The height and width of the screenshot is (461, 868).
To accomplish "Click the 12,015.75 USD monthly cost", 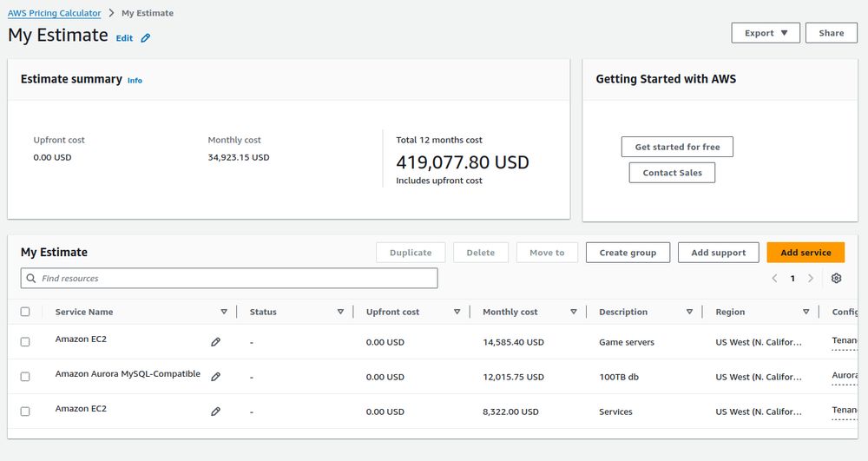I will (513, 377).
